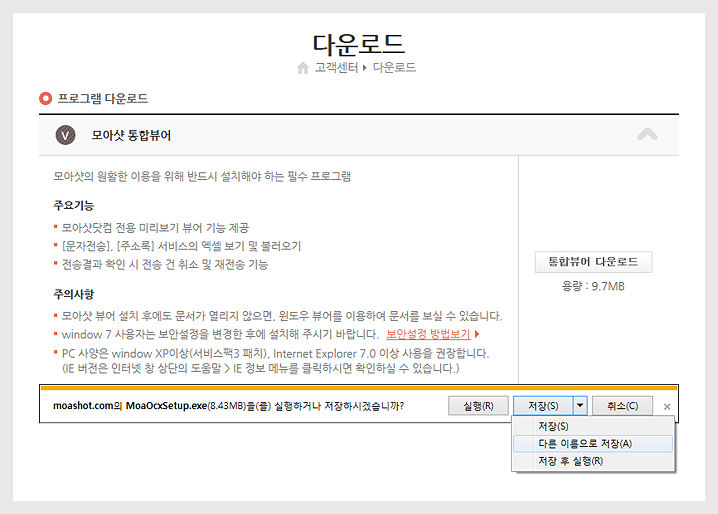
Task: Click 저장(S) button in download bar
Action: [x=543, y=406]
